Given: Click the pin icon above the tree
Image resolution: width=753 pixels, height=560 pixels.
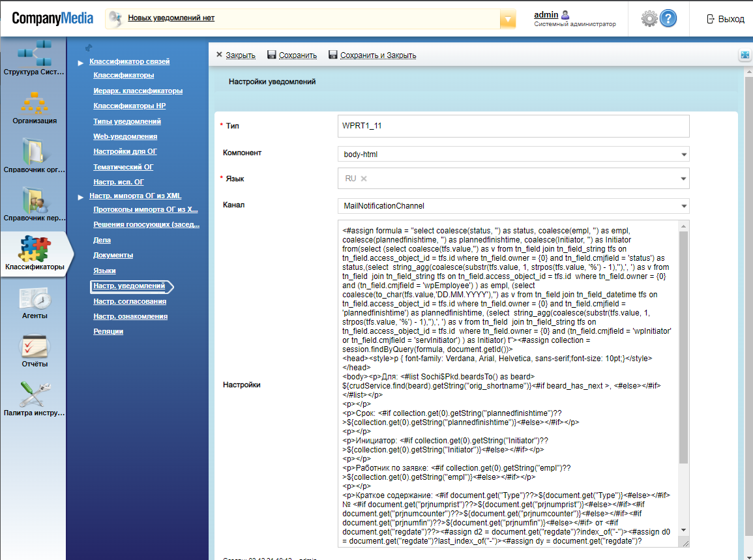Looking at the screenshot, I should (x=89, y=47).
